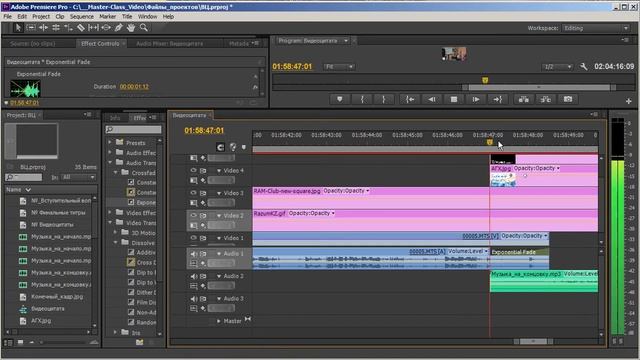Click Add Marker in Program monitor
Viewport: 640px width, 360px height.
[x=340, y=99]
